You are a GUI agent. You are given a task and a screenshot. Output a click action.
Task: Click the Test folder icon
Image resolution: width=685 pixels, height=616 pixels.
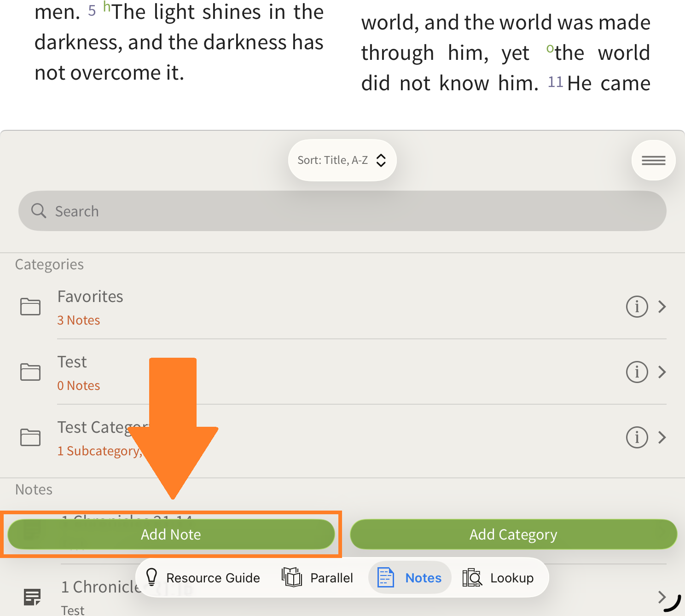(30, 372)
